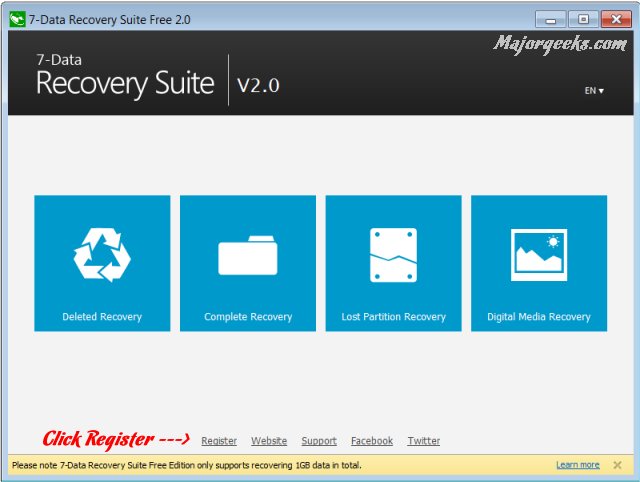
Task: Start Lost Partition Recovery disk icon
Action: point(393,255)
